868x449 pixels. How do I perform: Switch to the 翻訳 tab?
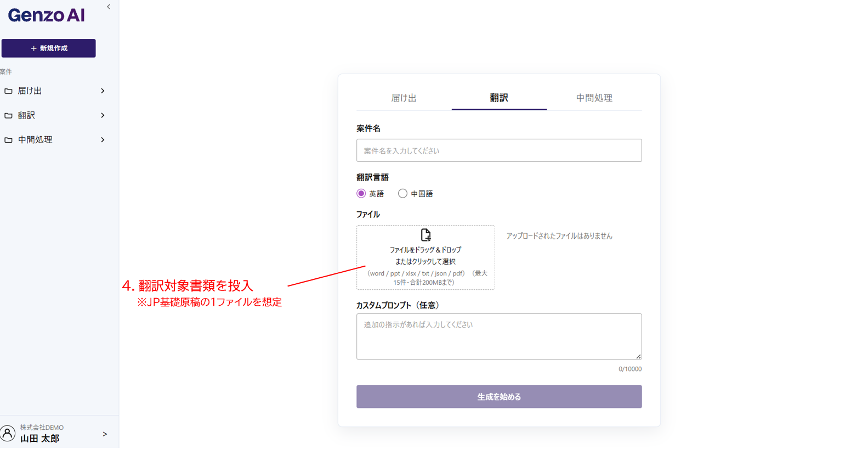click(x=499, y=98)
